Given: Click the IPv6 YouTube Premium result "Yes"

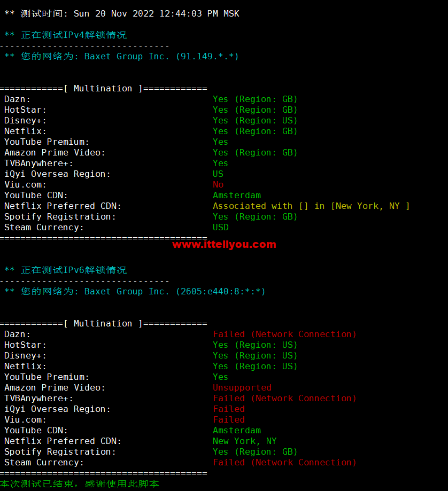Looking at the screenshot, I should [220, 377].
